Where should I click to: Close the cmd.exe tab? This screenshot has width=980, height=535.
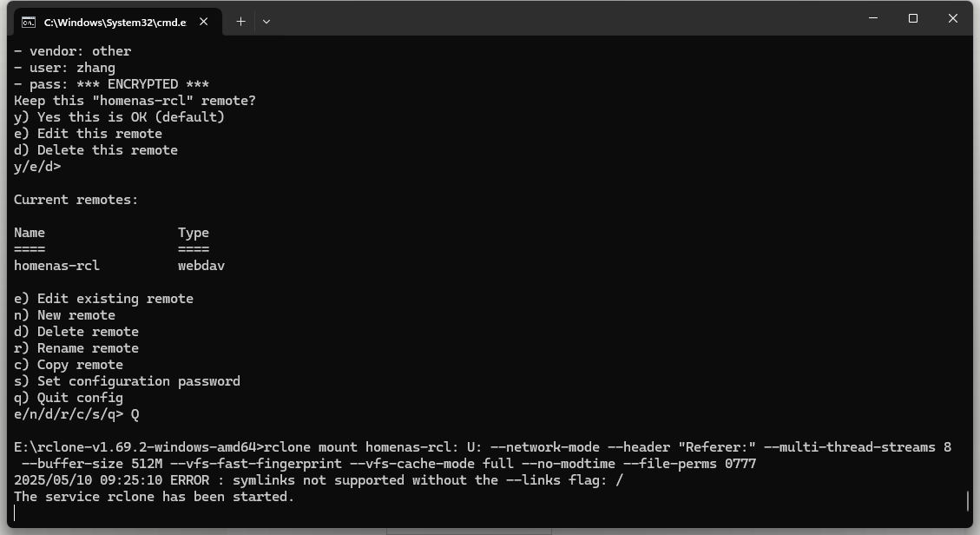pos(204,22)
